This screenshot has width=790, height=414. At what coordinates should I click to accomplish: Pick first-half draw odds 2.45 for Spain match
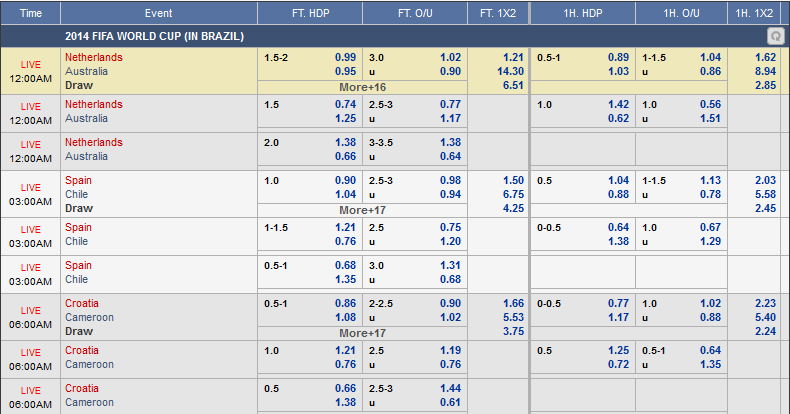tap(767, 208)
